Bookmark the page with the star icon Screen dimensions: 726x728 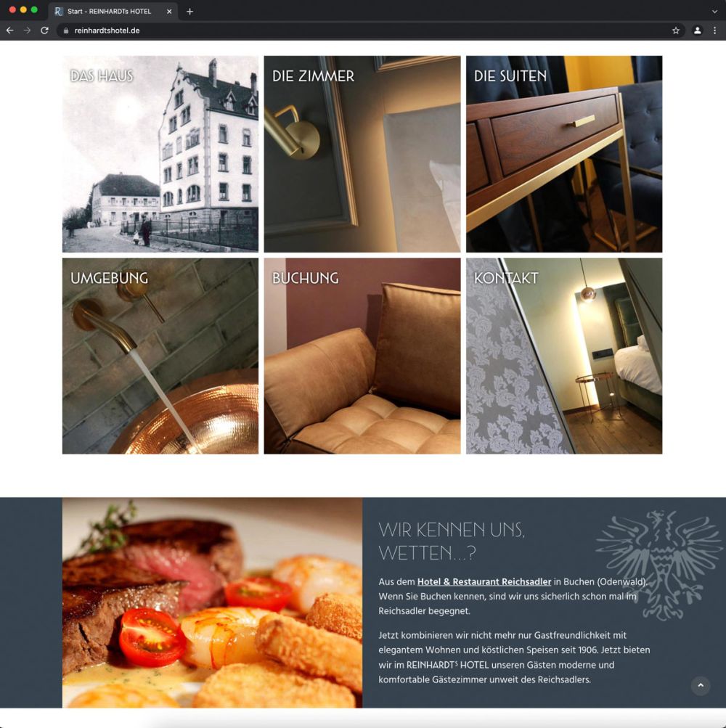coord(675,30)
